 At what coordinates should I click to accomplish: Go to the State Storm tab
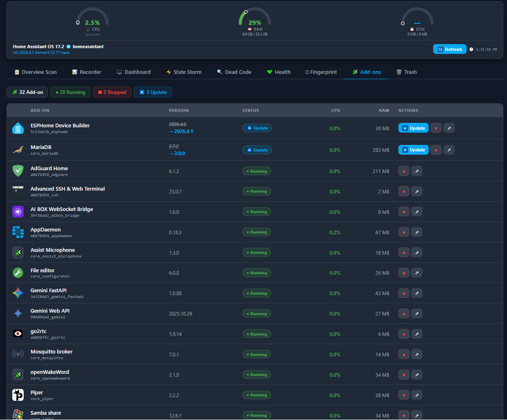click(x=184, y=72)
